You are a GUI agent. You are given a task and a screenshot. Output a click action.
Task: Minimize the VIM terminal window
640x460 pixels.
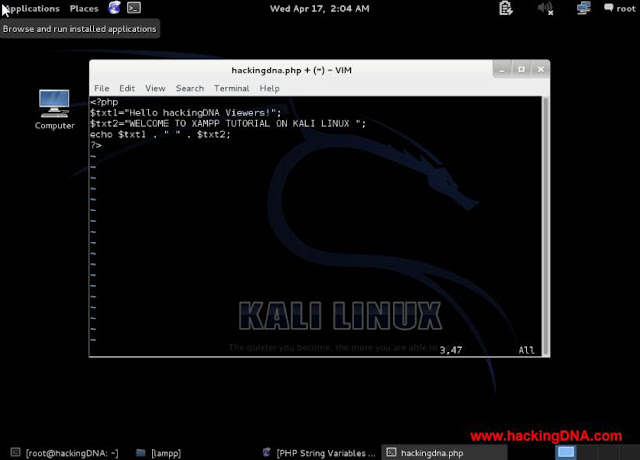pos(502,70)
